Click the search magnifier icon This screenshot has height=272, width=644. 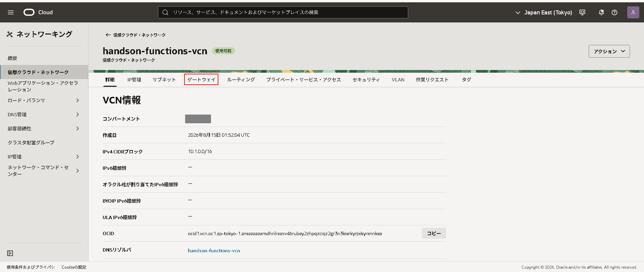click(x=165, y=12)
